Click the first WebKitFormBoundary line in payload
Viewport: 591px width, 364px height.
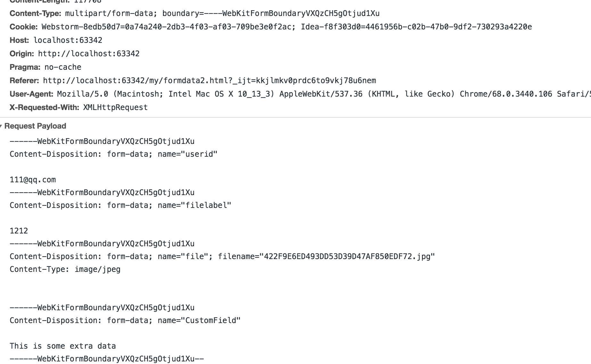click(x=102, y=141)
